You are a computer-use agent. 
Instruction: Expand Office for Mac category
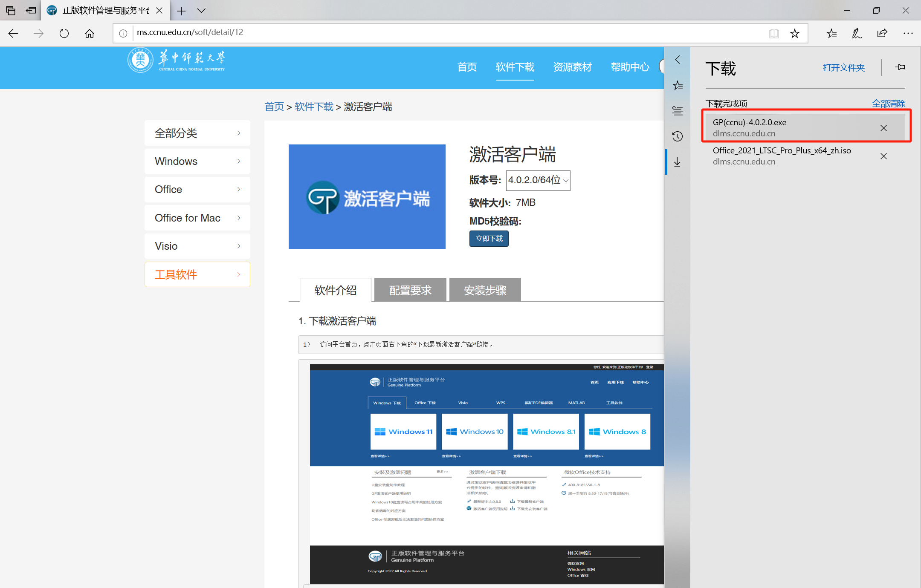[x=197, y=218]
